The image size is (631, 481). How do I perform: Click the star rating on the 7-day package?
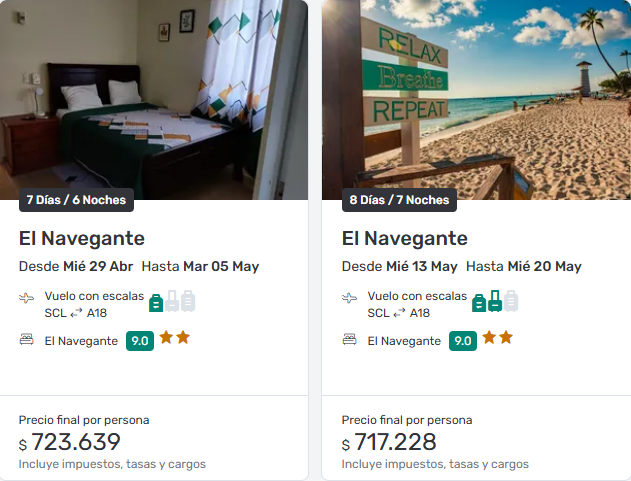coord(175,338)
